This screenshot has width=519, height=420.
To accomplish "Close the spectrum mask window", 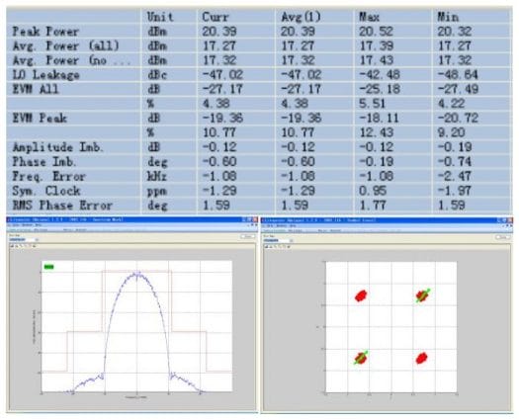I will coord(255,219).
